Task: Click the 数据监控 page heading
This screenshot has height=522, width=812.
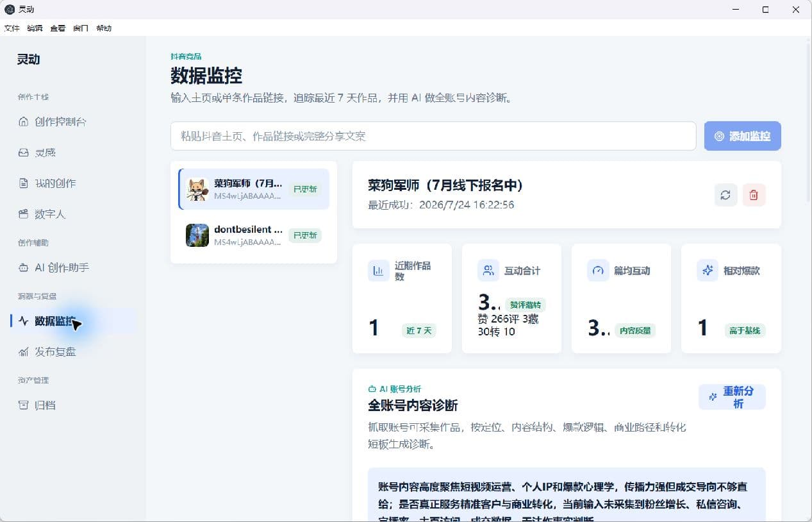Action: [206, 76]
